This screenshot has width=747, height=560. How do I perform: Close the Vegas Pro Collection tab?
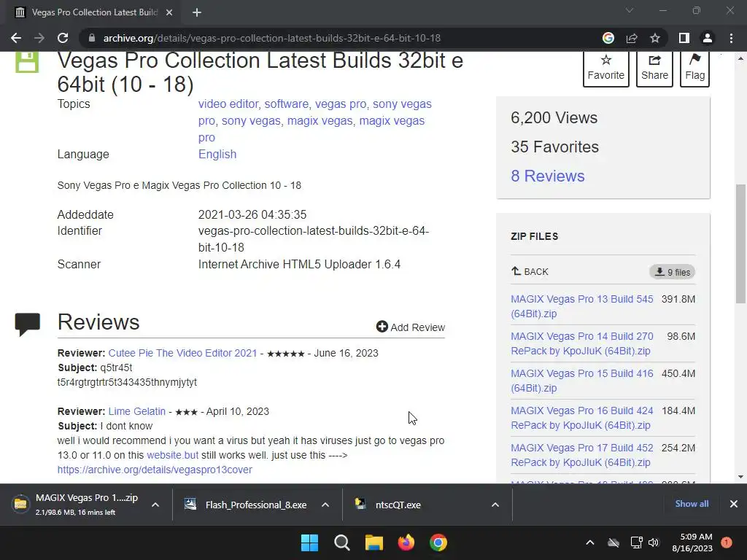tap(169, 12)
